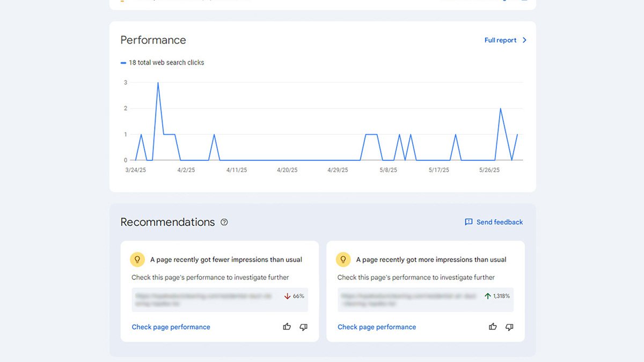The height and width of the screenshot is (362, 644).
Task: Click the Send feedback text link
Action: [x=499, y=222]
